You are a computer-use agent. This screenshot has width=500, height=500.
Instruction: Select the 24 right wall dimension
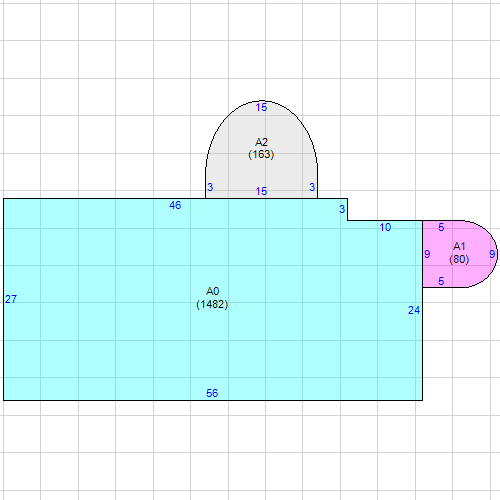click(x=414, y=310)
